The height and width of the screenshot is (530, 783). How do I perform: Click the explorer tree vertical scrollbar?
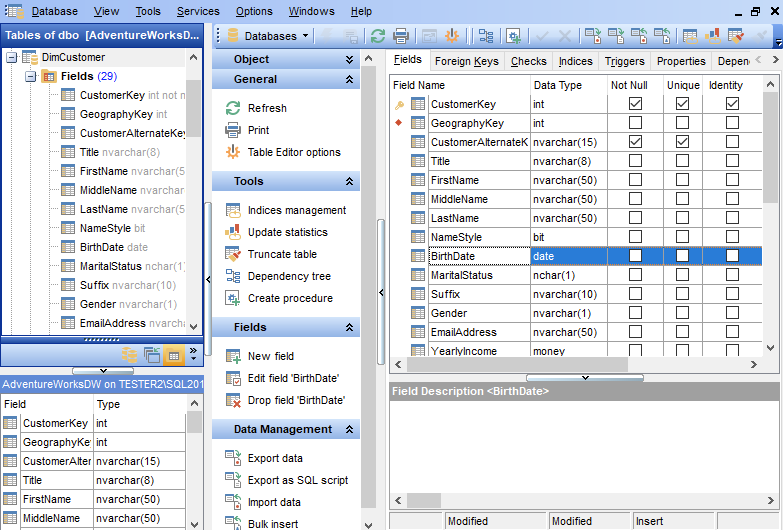click(193, 109)
